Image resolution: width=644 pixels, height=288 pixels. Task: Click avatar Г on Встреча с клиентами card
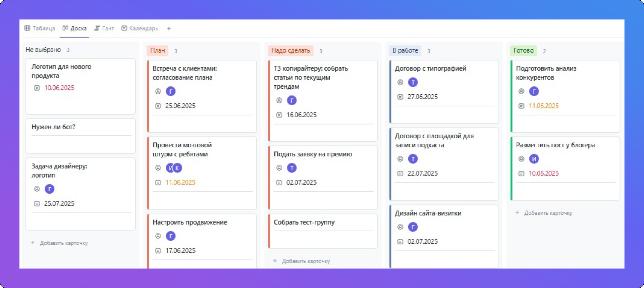tap(171, 91)
